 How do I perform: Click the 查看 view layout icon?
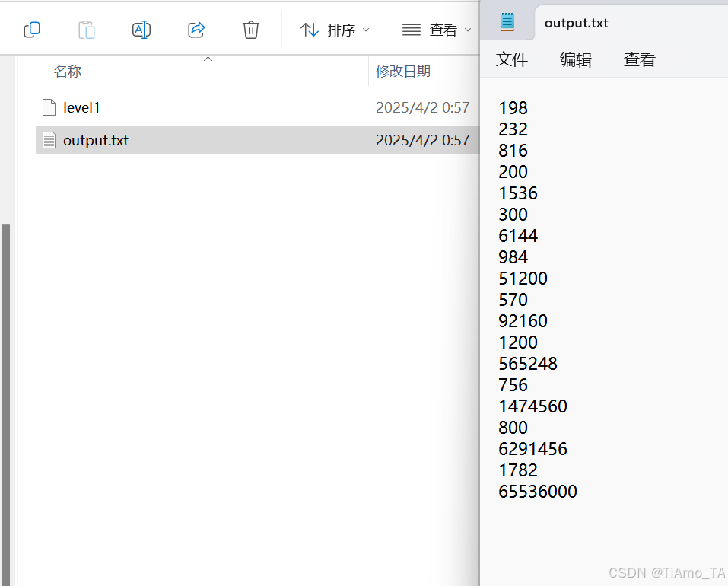[x=411, y=30]
